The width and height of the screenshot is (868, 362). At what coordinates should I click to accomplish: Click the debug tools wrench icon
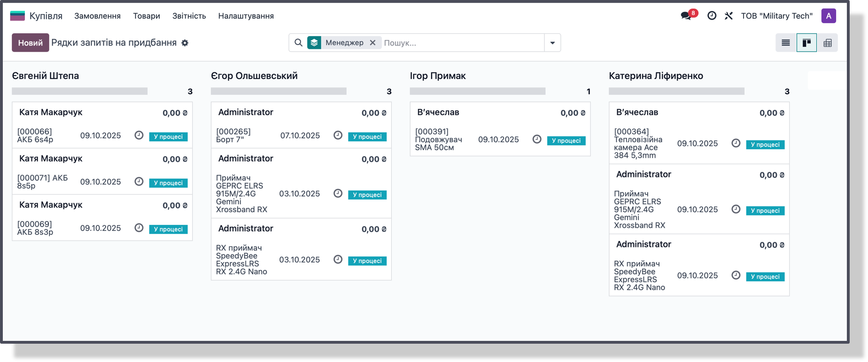point(728,15)
